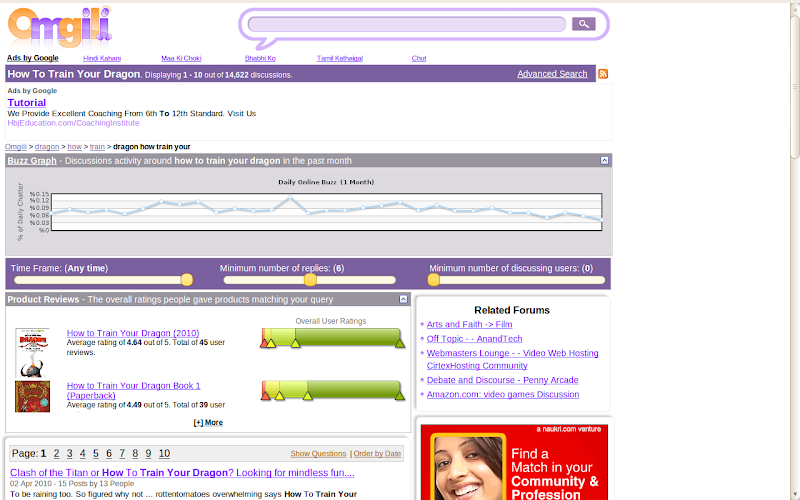This screenshot has width=800, height=500.
Task: Open the dragon breadcrumb link
Action: point(47,147)
